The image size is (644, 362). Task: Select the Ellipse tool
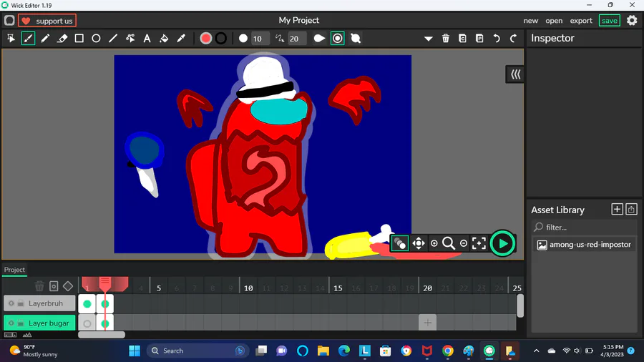[96, 39]
